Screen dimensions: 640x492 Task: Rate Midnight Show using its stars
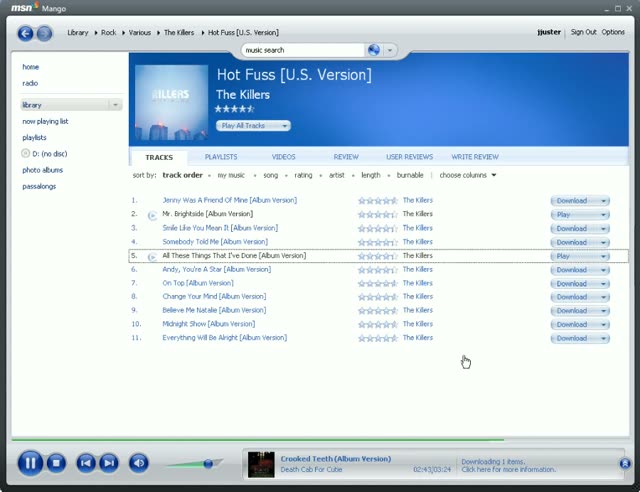[x=378, y=325]
